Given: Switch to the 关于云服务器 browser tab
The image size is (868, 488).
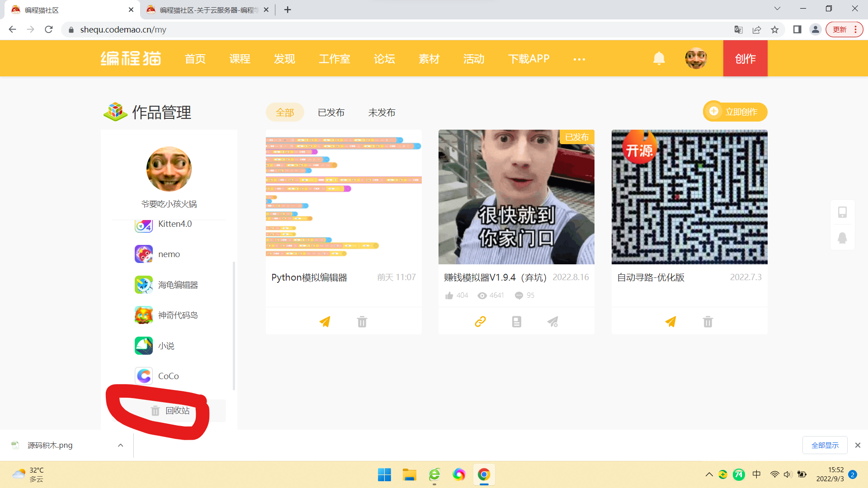Looking at the screenshot, I should tap(208, 10).
